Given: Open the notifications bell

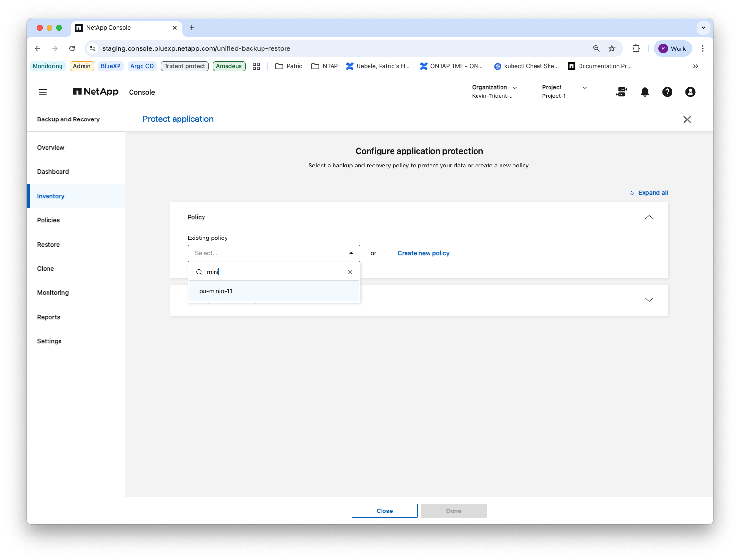Looking at the screenshot, I should tap(645, 92).
